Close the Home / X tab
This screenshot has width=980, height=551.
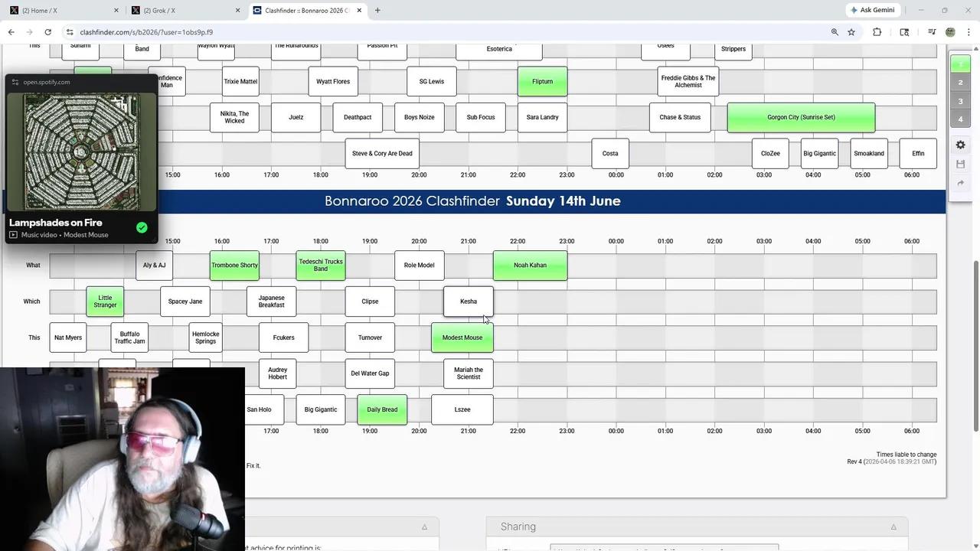coord(116,11)
